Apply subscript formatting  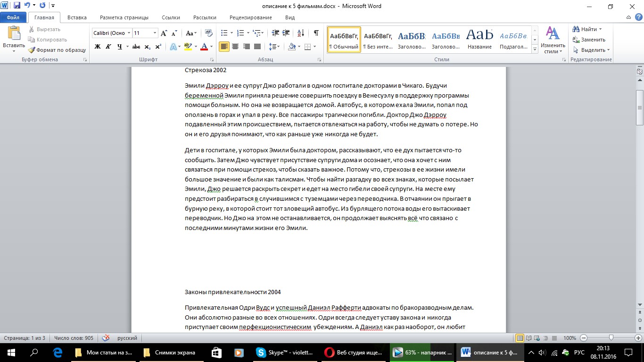point(148,47)
